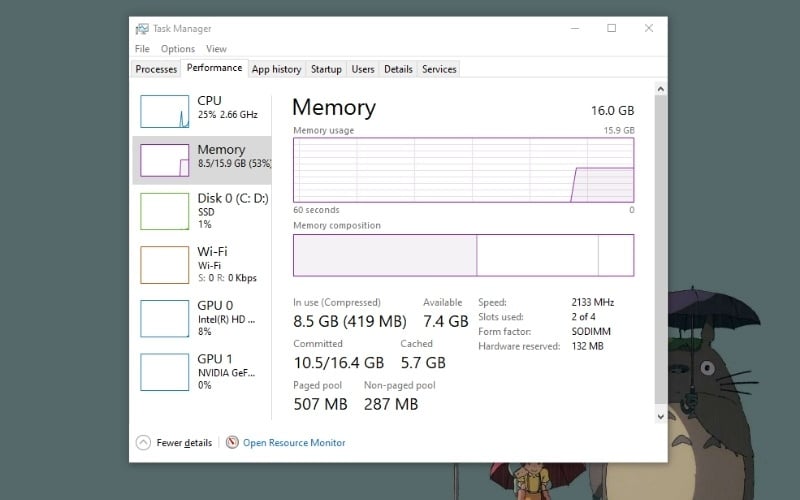The height and width of the screenshot is (500, 800).
Task: Select the GPU 0 graph thumbnail
Action: pyautogui.click(x=164, y=318)
